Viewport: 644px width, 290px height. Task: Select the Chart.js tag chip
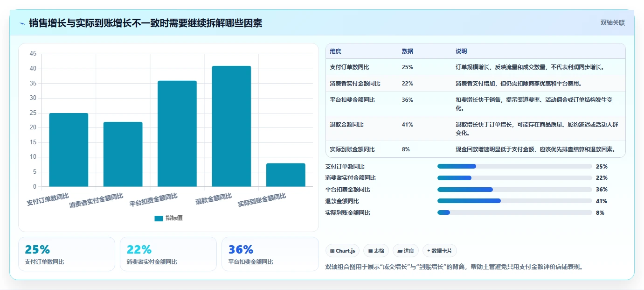click(x=342, y=251)
